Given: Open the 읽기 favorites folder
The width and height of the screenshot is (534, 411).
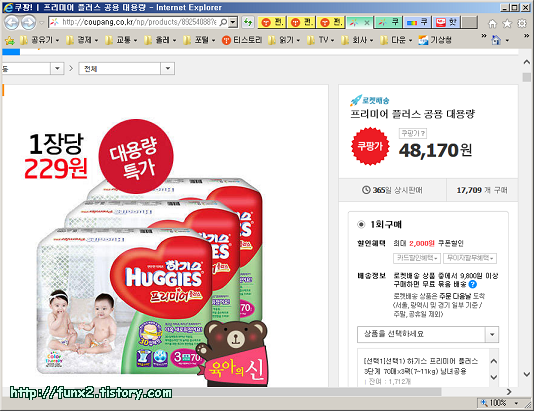Looking at the screenshot, I should coord(284,40).
